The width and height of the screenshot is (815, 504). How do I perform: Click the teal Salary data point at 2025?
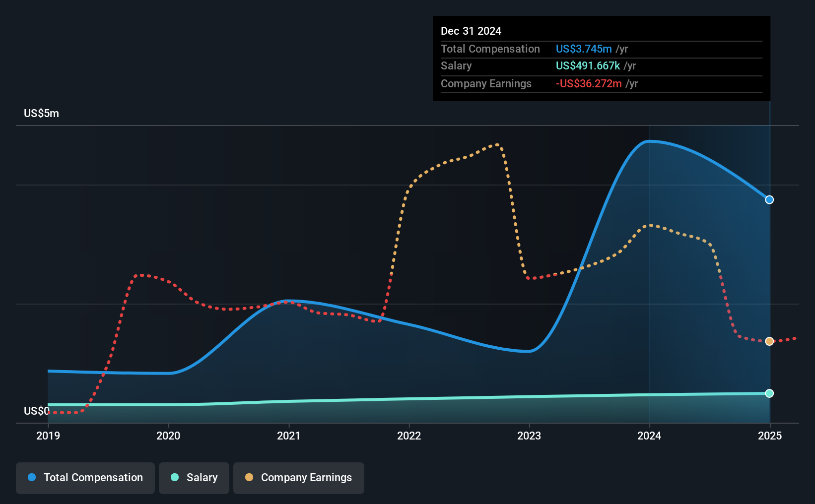tap(769, 393)
